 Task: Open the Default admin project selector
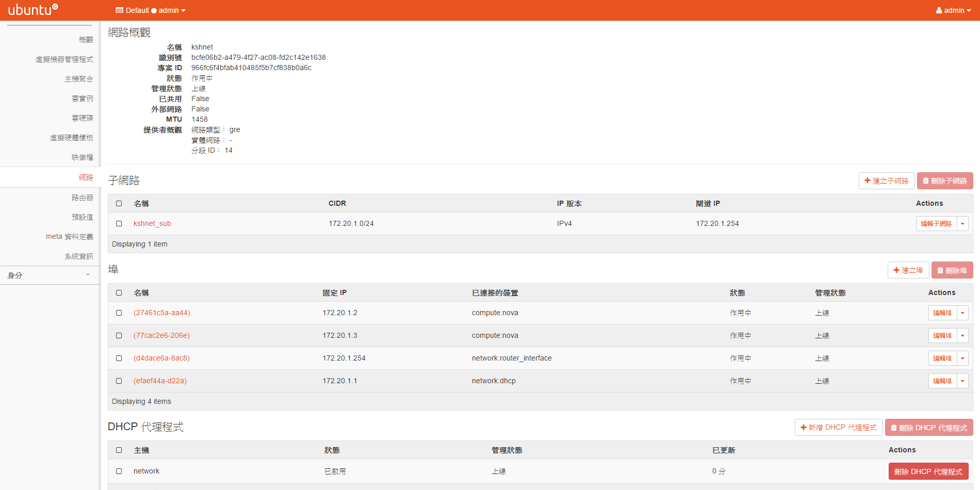(150, 10)
